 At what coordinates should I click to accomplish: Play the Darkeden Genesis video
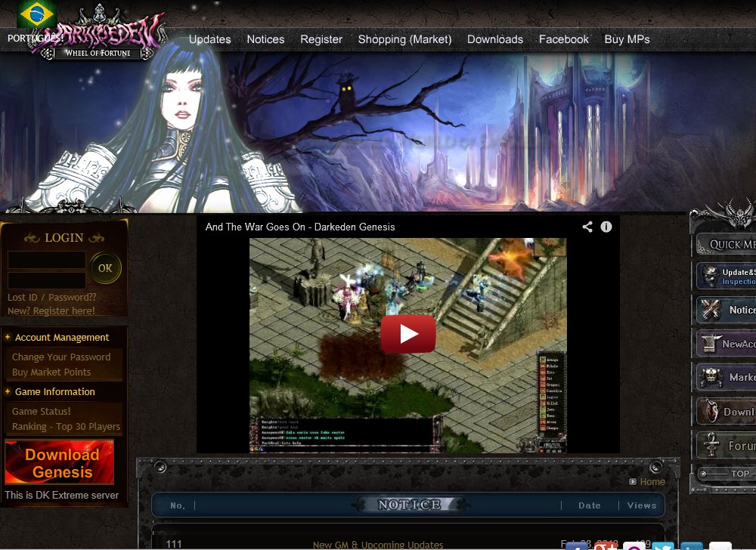(408, 334)
